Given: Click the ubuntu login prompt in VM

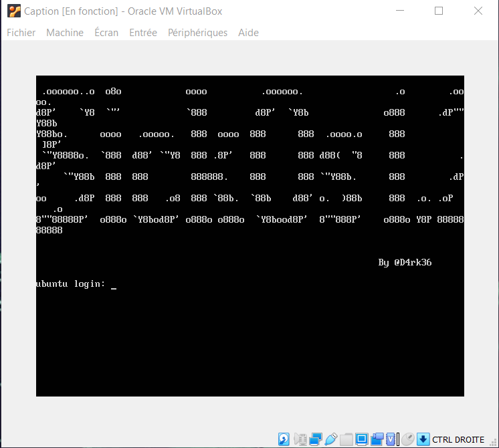Looking at the screenshot, I should point(70,284).
